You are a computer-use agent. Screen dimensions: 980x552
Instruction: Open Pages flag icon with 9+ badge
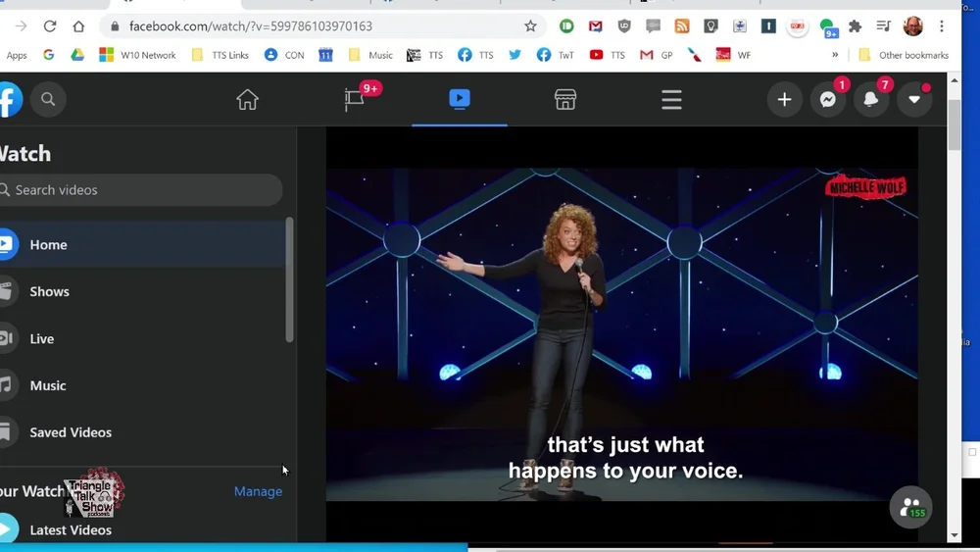355,99
